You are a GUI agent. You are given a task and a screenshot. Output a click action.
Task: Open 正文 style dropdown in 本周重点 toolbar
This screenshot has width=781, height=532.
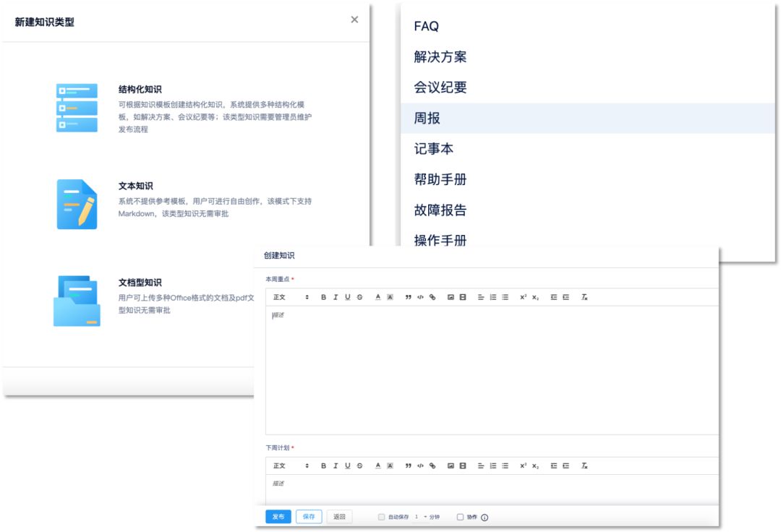291,297
